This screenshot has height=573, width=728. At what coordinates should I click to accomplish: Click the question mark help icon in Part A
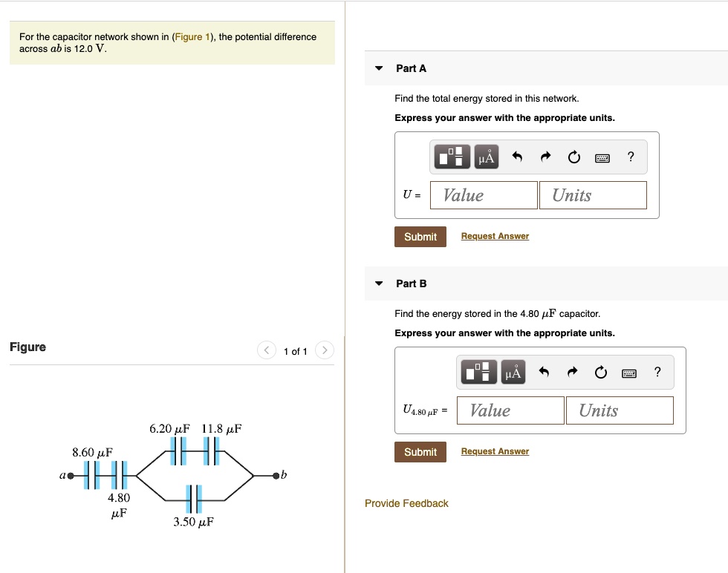[x=630, y=157]
